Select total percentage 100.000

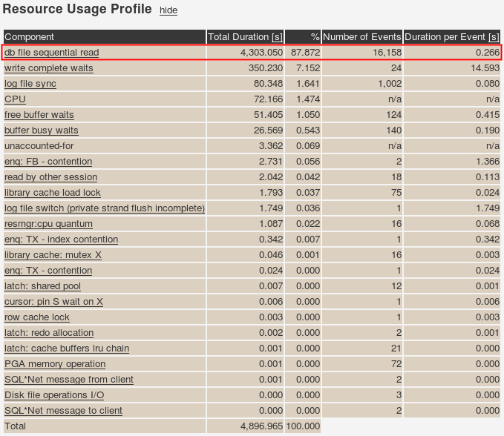(303, 426)
